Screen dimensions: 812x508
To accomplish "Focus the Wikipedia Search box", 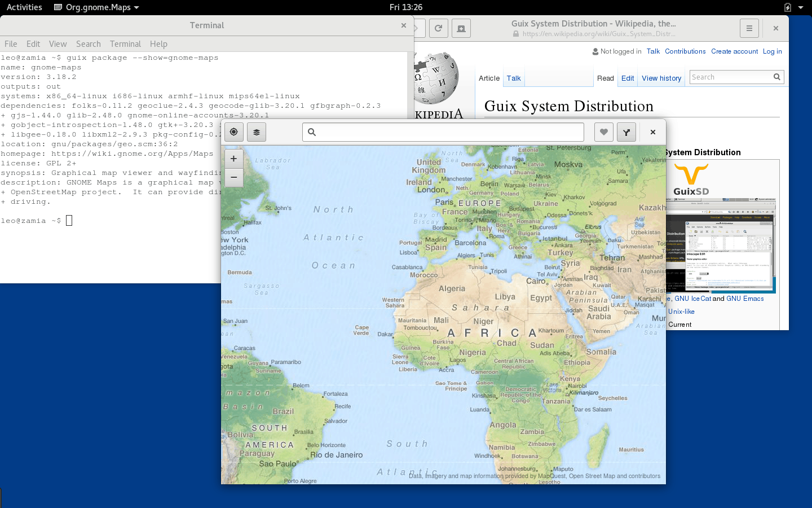I will tap(737, 77).
